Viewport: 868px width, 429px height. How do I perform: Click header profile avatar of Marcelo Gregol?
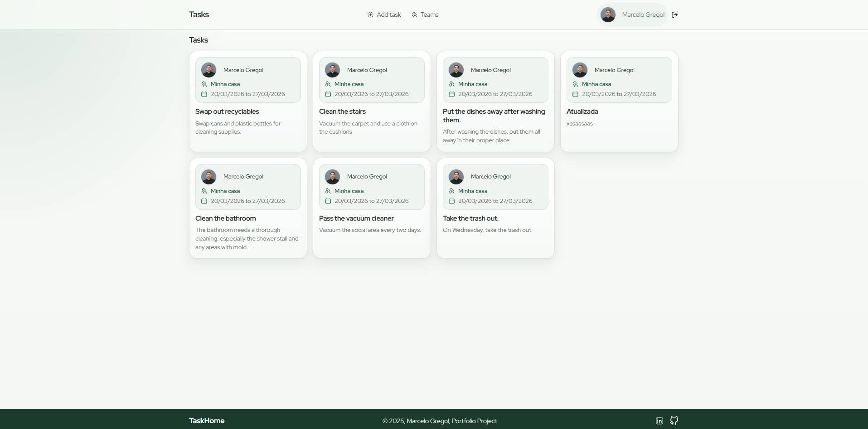pos(608,15)
